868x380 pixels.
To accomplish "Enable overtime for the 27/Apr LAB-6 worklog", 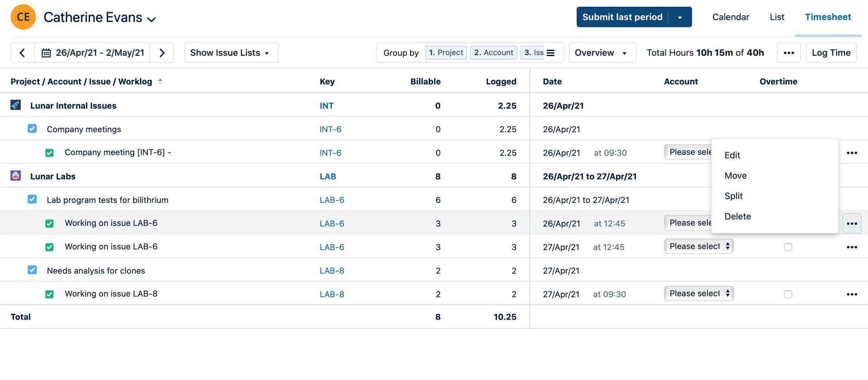I will [x=788, y=247].
